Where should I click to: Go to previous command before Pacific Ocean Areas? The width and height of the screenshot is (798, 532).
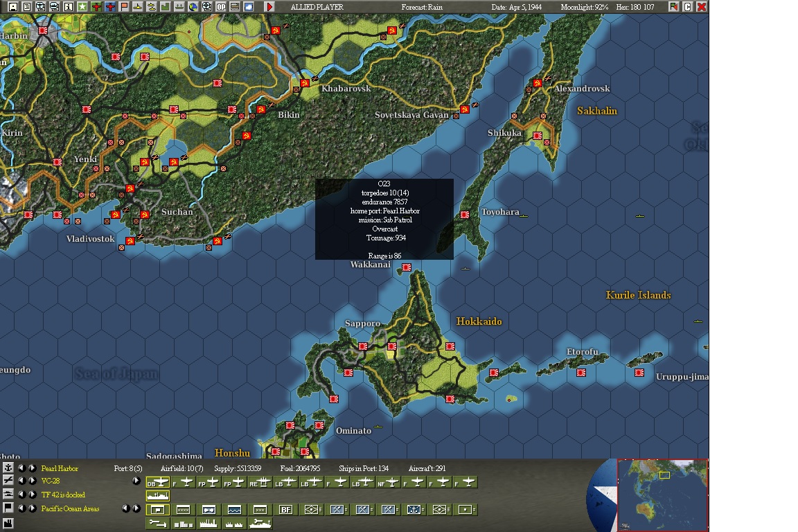[x=22, y=508]
